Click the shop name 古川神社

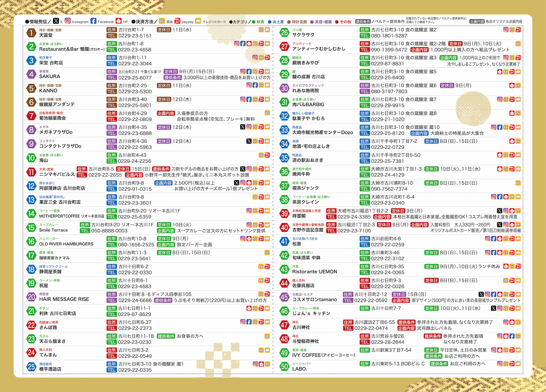coord(301,327)
